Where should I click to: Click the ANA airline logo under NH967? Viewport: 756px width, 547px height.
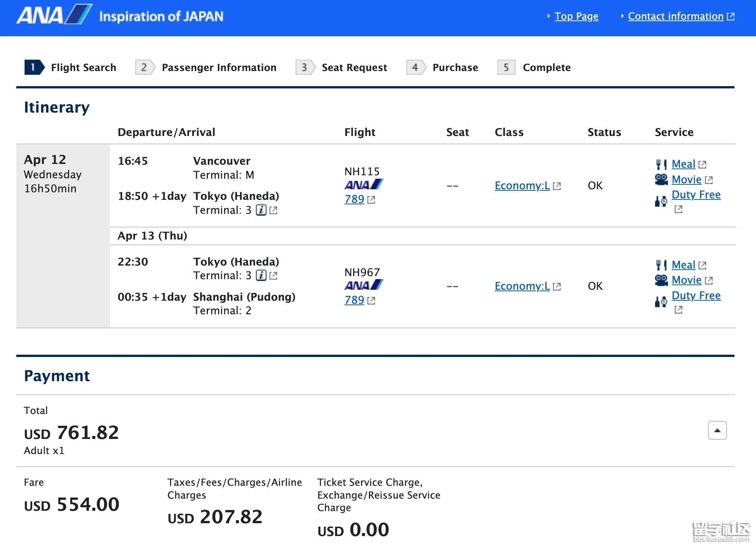click(364, 285)
